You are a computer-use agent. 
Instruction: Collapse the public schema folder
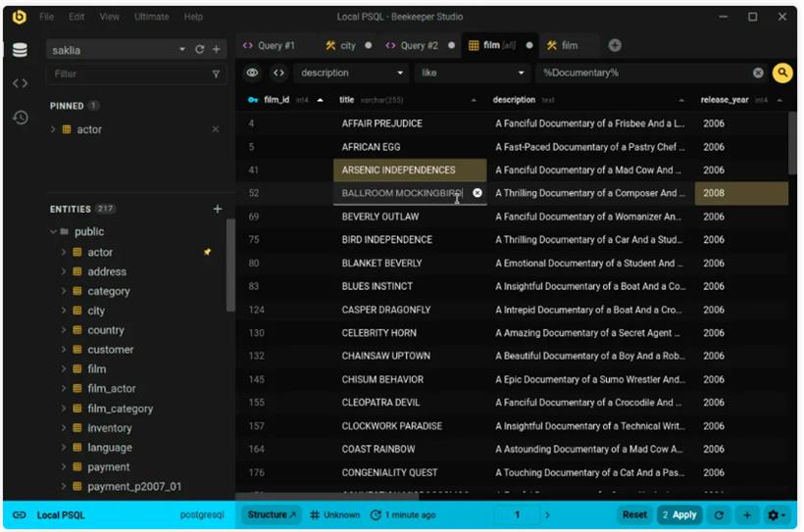(x=53, y=232)
